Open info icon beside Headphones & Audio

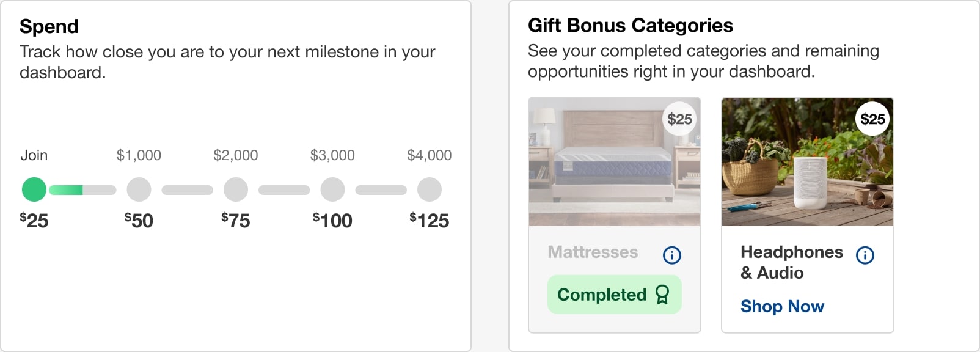click(865, 255)
